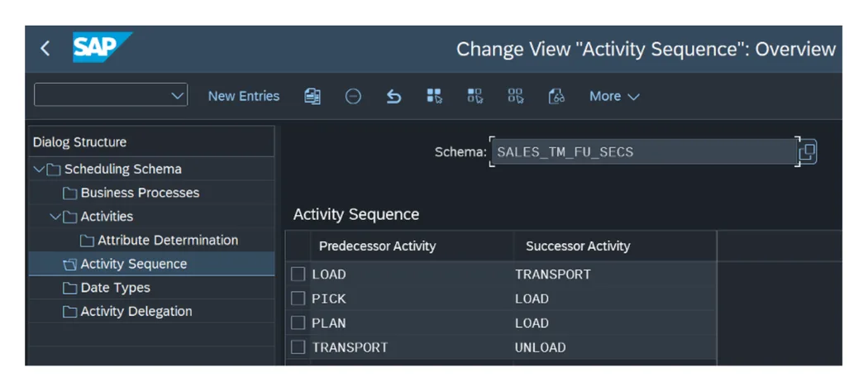Click the SAP logo
The width and height of the screenshot is (868, 392).
coord(103,48)
